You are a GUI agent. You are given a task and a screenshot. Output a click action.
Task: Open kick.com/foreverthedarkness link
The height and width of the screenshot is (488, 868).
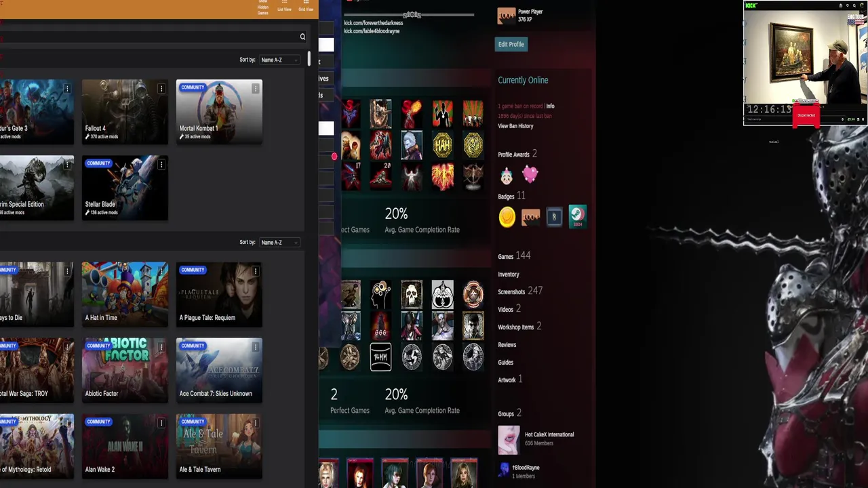pyautogui.click(x=374, y=23)
